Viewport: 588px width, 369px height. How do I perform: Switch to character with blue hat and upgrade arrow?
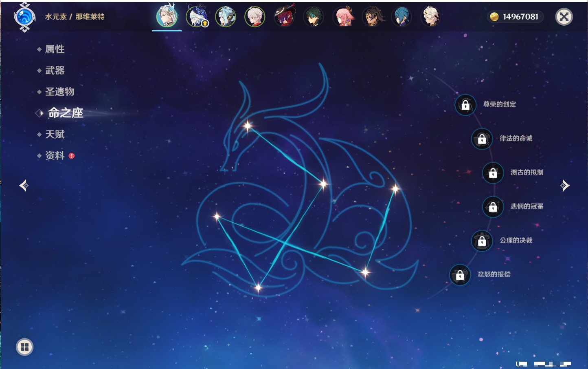coord(197,17)
